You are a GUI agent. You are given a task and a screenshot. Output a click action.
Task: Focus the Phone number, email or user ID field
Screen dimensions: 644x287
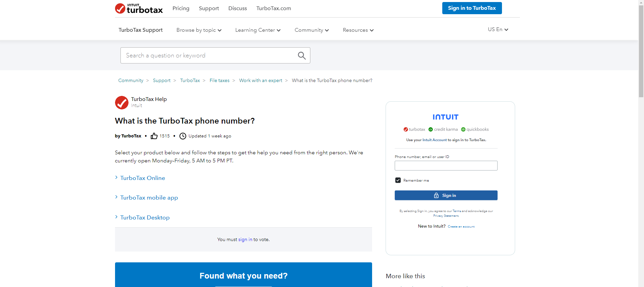[446, 166]
